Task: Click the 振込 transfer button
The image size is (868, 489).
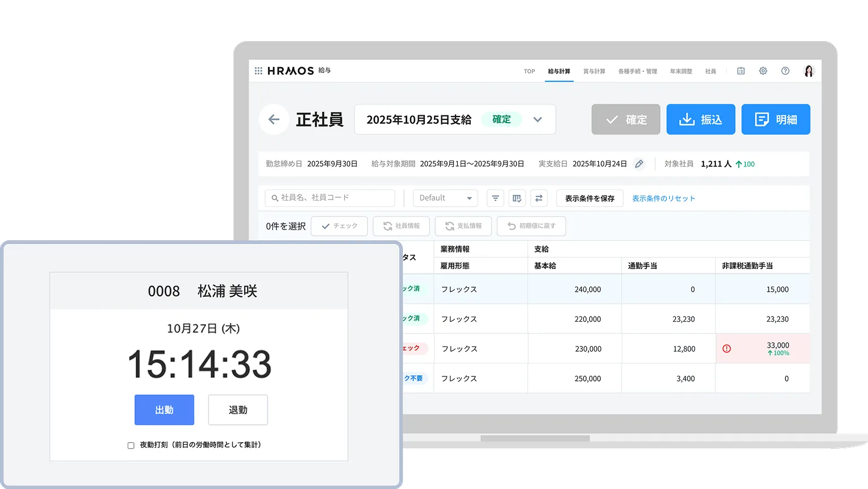Action: click(701, 119)
